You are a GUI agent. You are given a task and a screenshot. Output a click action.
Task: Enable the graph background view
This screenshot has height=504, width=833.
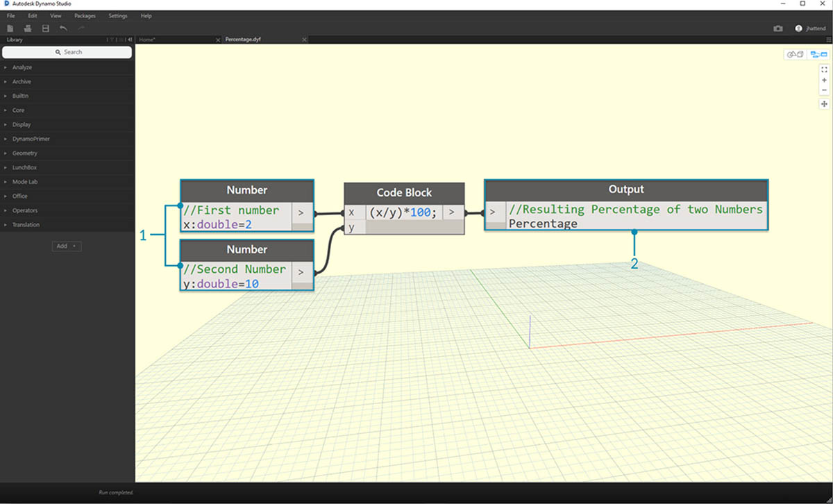tap(819, 54)
